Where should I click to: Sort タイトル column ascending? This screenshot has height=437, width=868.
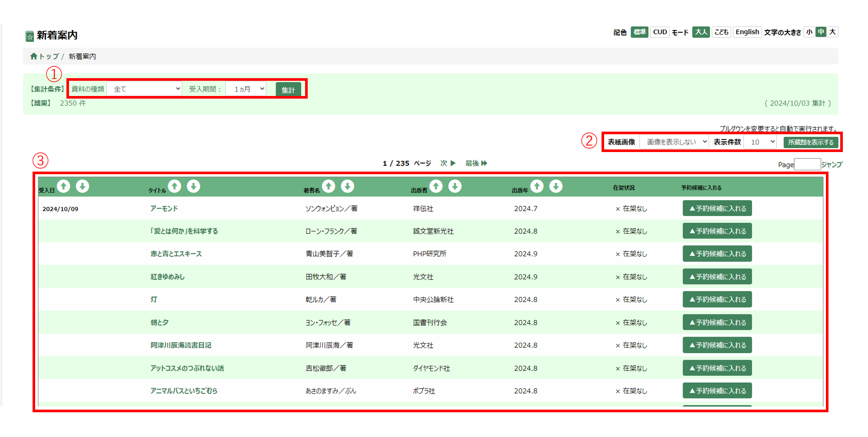click(x=174, y=186)
